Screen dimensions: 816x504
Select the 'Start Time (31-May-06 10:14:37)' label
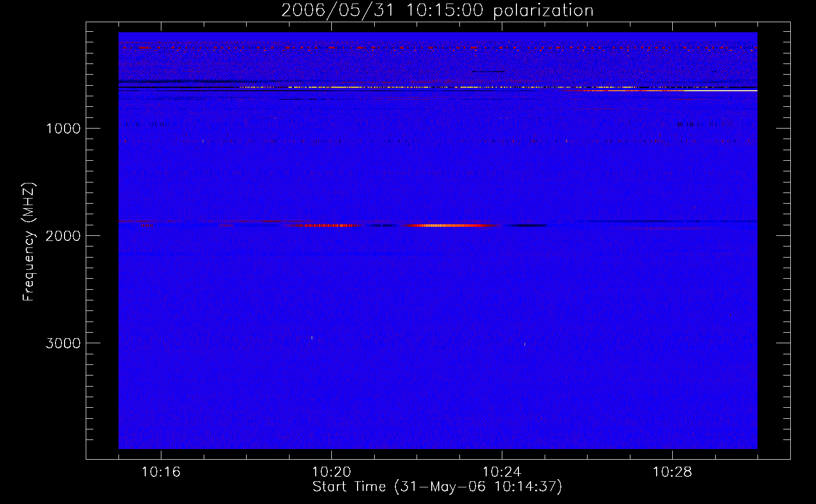pos(437,487)
